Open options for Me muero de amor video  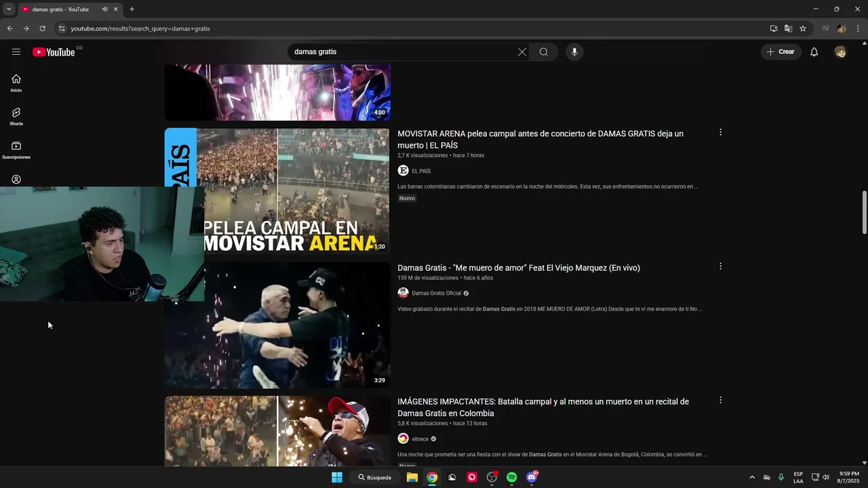click(720, 266)
